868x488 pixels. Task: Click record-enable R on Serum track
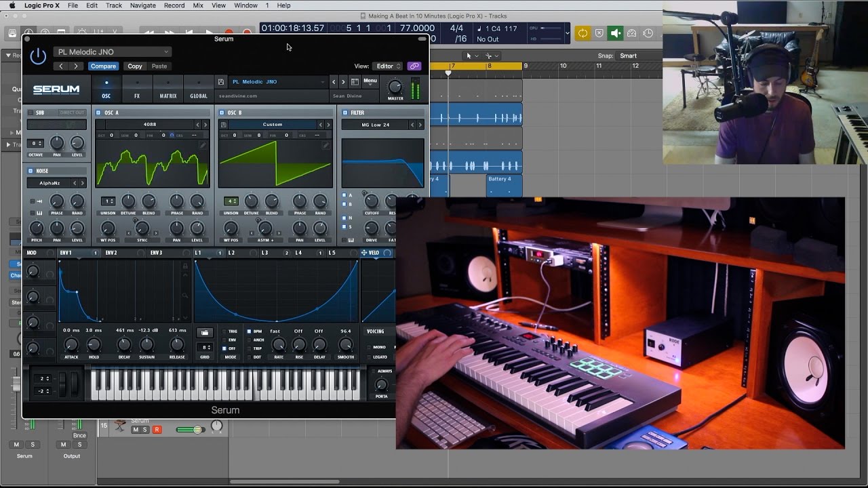(x=157, y=430)
